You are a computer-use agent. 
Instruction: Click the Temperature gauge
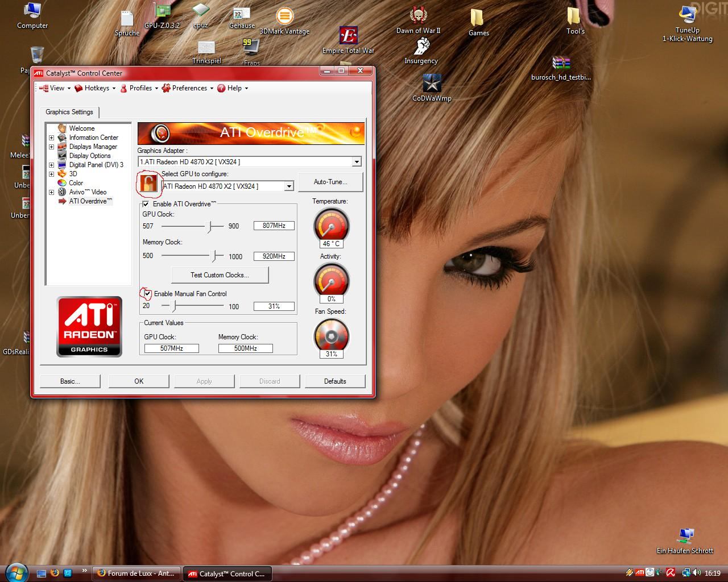click(x=332, y=225)
